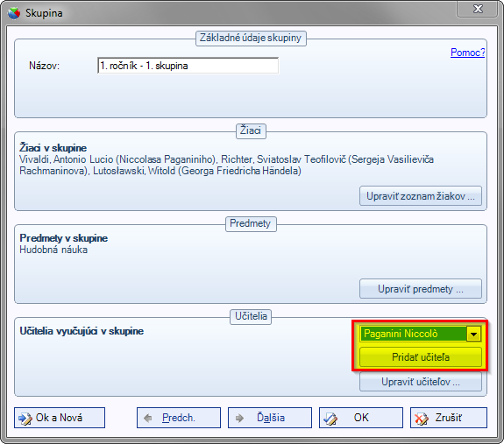Click the left arrow icon on Predch.
The width and height of the screenshot is (504, 444).
point(148,418)
